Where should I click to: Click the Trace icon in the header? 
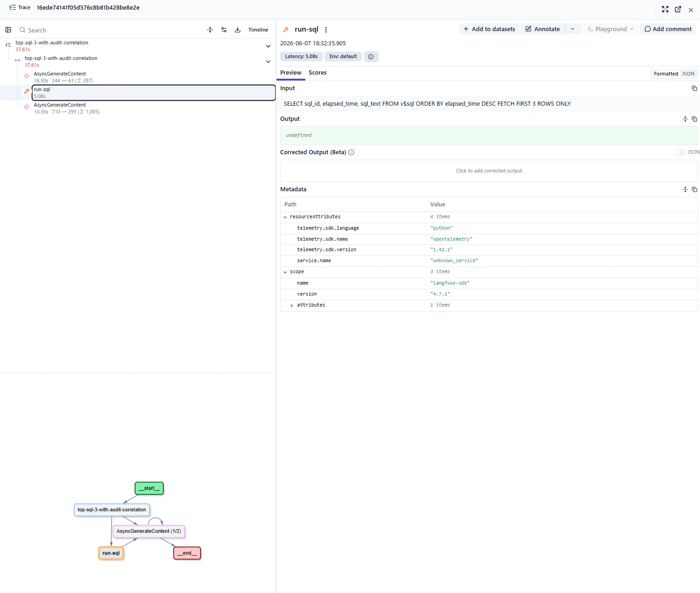(13, 7)
